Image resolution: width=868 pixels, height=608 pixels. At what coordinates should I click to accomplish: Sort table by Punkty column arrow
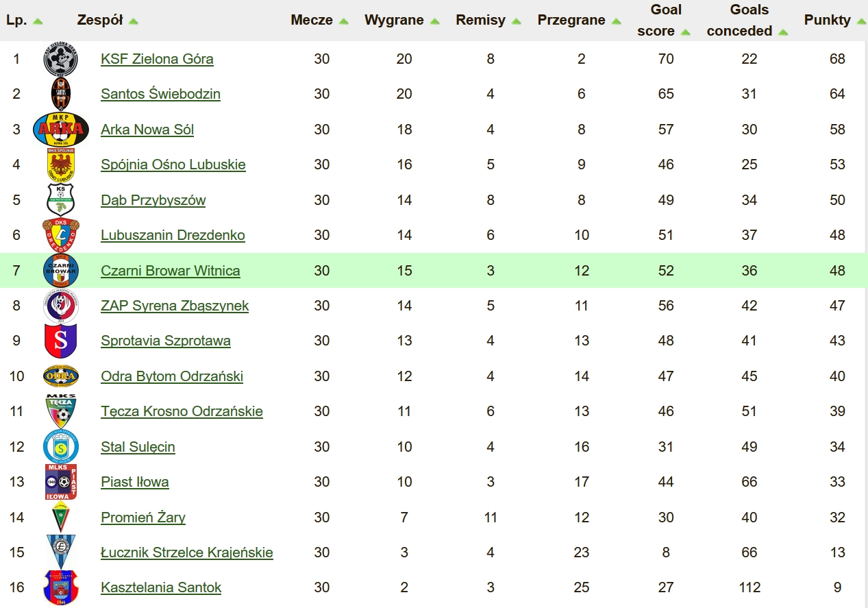tap(860, 21)
